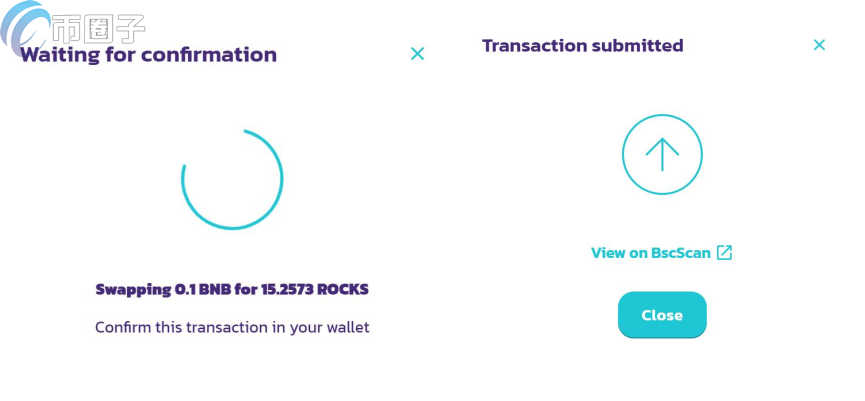This screenshot has width=865, height=401.
Task: Click Confirm this transaction in your wallet text
Action: click(x=232, y=327)
